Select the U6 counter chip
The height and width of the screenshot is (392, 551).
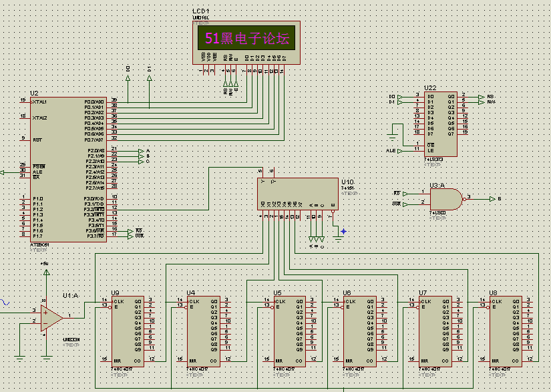click(360, 331)
